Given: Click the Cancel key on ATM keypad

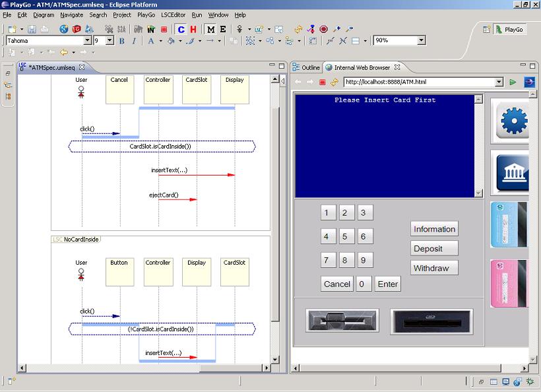Looking at the screenshot, I should tap(336, 284).
